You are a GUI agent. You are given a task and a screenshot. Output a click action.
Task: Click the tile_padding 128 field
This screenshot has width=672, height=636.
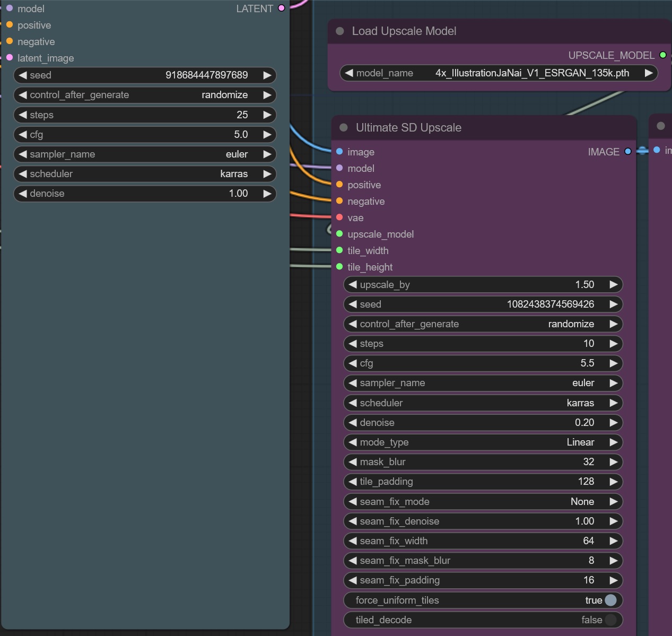(483, 482)
